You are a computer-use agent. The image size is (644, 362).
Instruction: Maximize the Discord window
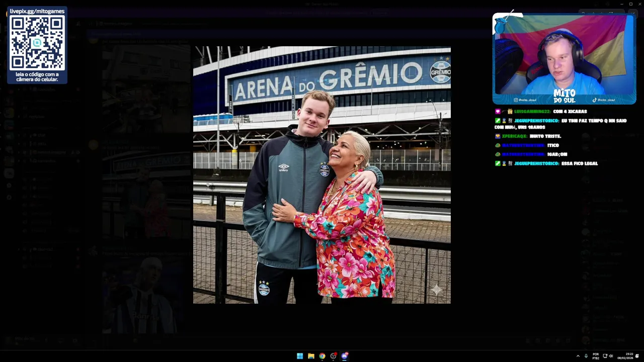(x=630, y=4)
